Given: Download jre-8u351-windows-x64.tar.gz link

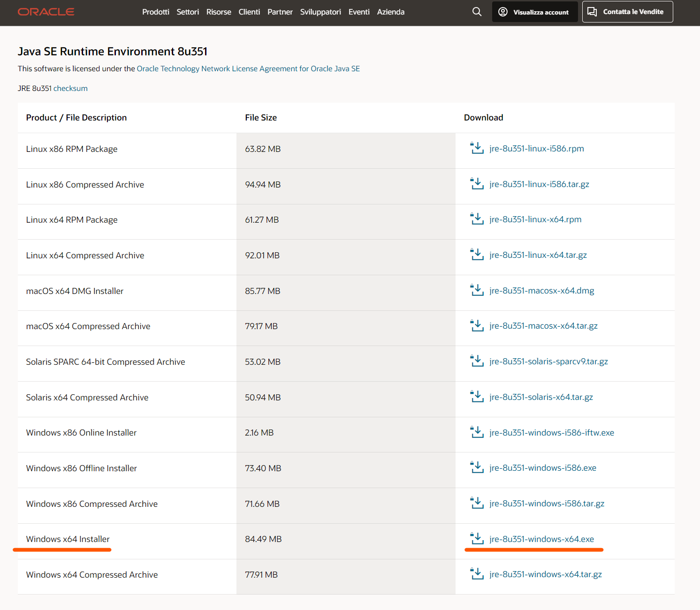Looking at the screenshot, I should point(546,574).
